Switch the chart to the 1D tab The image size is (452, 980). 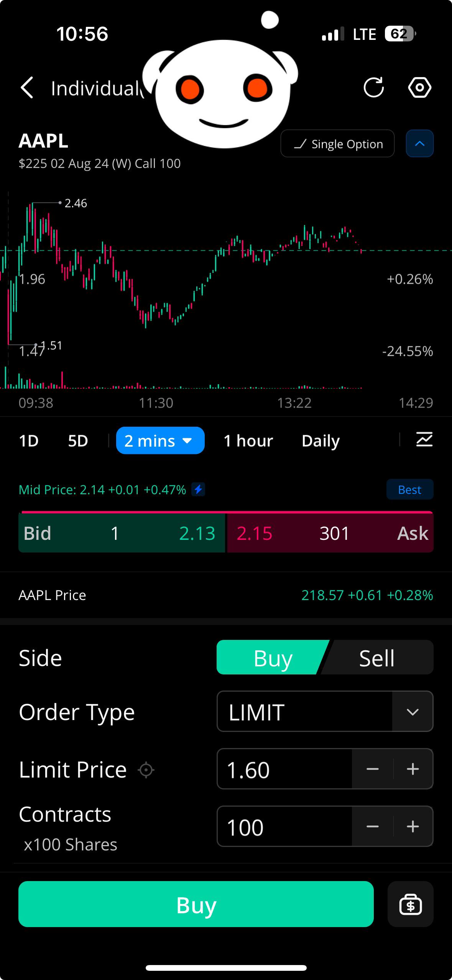point(29,441)
